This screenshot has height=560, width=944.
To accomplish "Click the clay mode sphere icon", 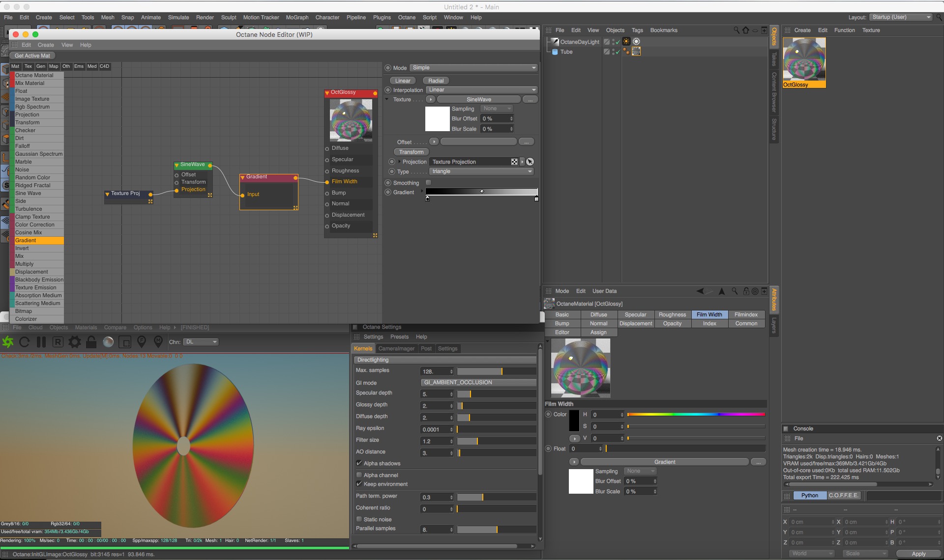I will point(108,342).
